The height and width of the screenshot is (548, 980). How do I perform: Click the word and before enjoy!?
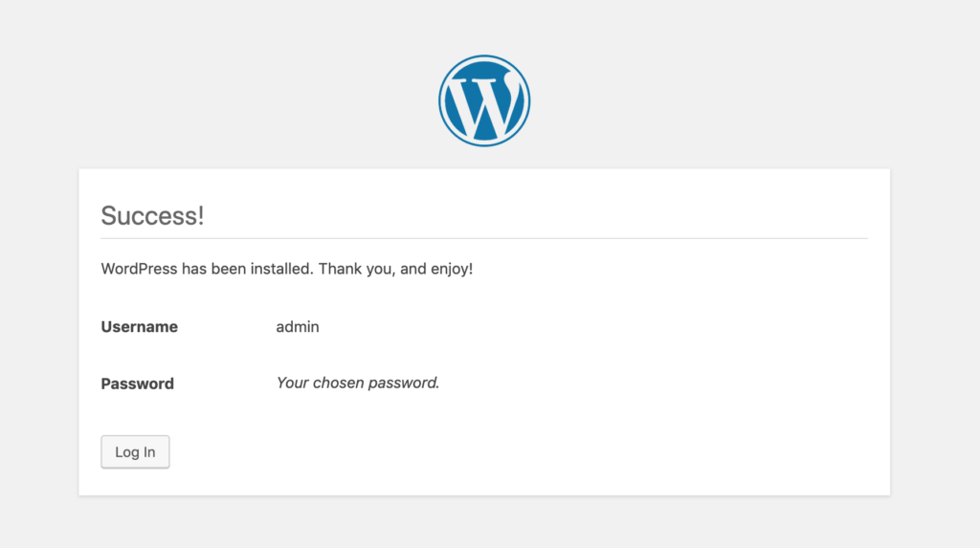click(x=413, y=269)
